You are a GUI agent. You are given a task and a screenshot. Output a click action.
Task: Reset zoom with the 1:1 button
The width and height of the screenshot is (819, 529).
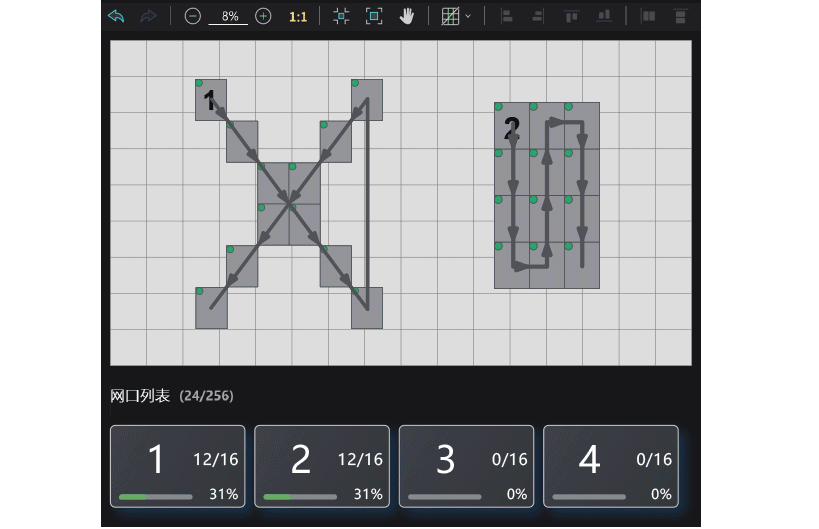[x=298, y=16]
